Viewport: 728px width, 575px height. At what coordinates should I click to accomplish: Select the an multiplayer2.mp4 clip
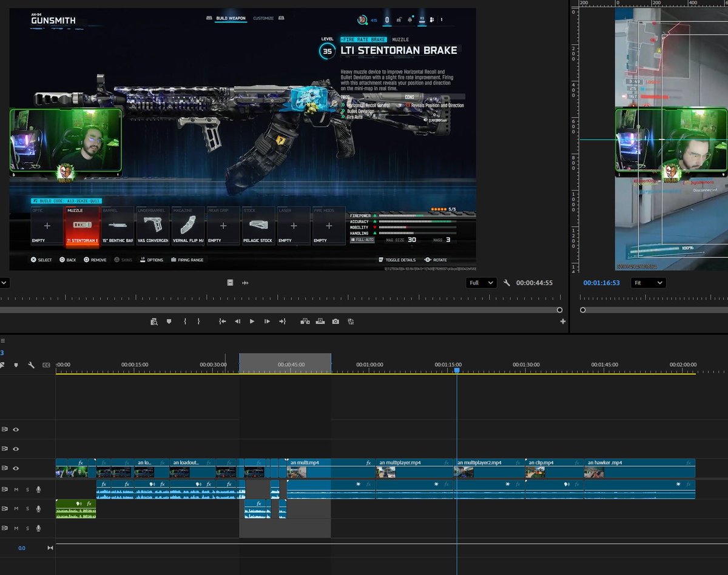coord(490,468)
